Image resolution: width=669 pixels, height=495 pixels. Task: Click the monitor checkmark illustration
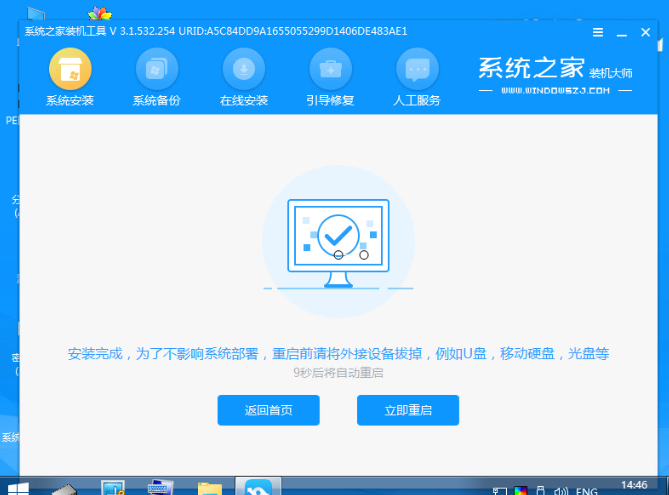click(x=337, y=235)
